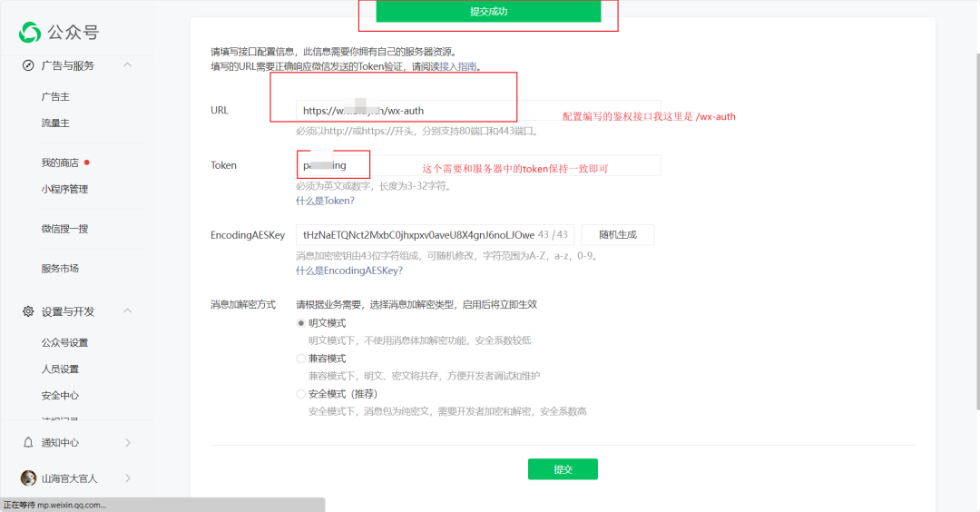980x512 pixels.
Task: Click the 随机生成 button
Action: pyautogui.click(x=618, y=235)
